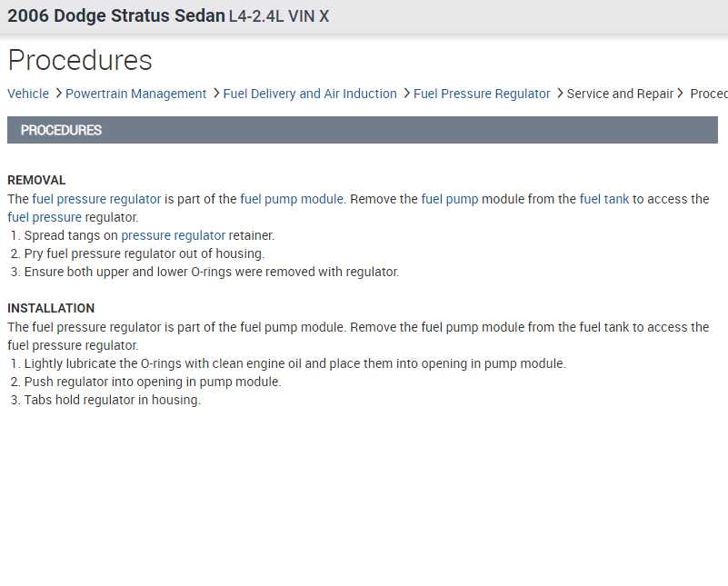Click the chevron after the Vehicle breadcrumb
728x586 pixels.
(x=58, y=94)
